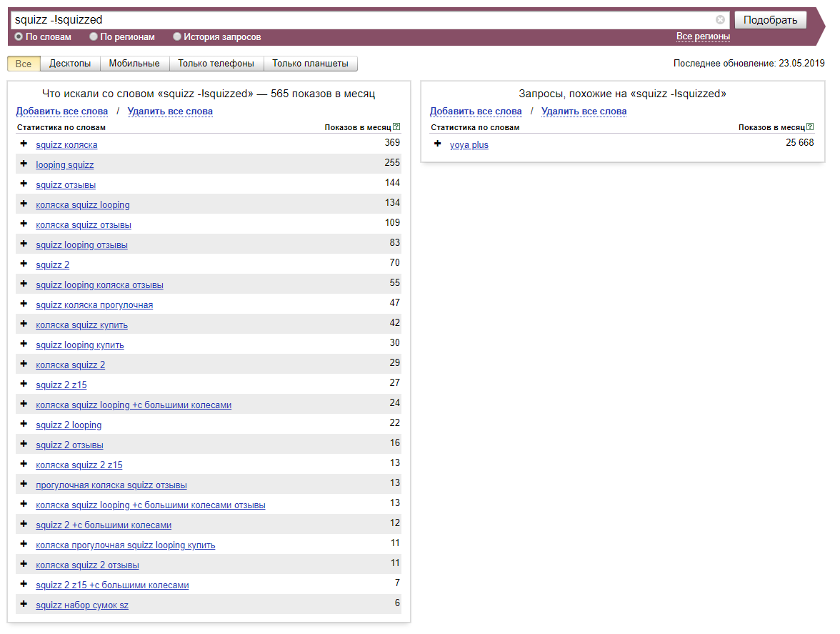Click impressions count 144 for 'squizz отзывы'
840x634 pixels.
coord(392,183)
